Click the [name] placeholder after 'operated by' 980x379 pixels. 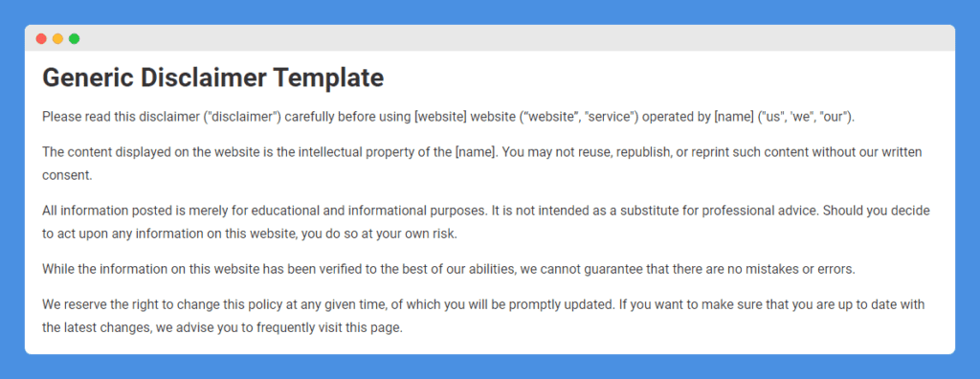pos(734,118)
